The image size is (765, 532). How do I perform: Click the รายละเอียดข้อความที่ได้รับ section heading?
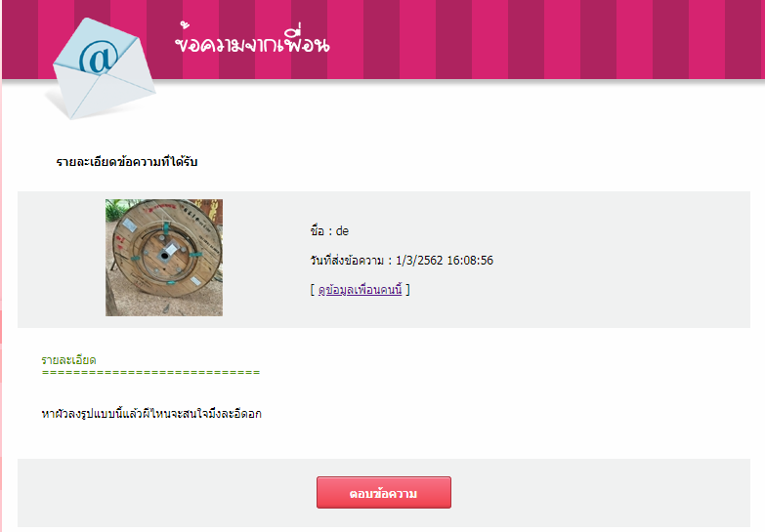[127, 162]
